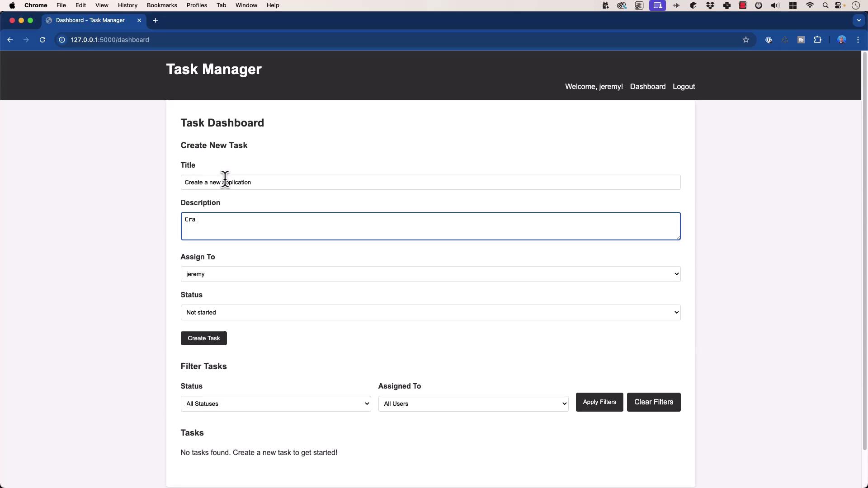Open the Assign To dropdown

pyautogui.click(x=430, y=274)
